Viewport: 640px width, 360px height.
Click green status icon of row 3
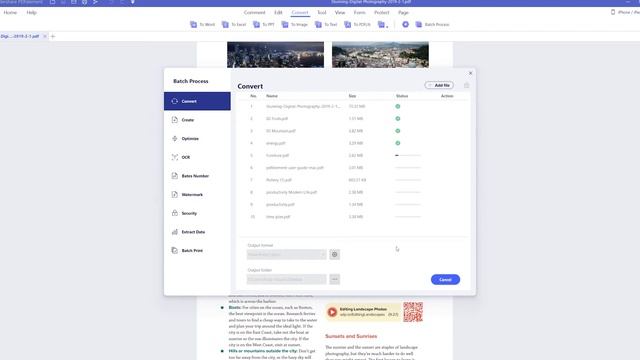[x=398, y=131]
